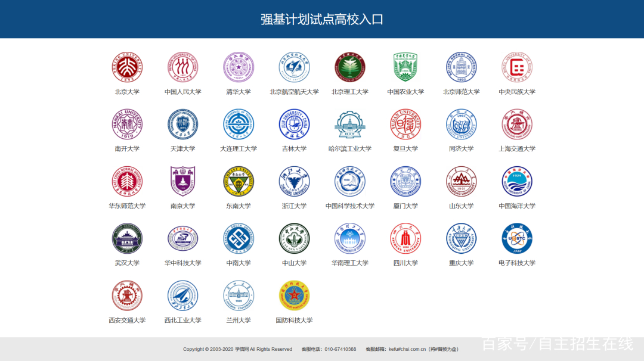Open the 中国海洋大学 name link
This screenshot has width=644, height=361.
coord(516,206)
